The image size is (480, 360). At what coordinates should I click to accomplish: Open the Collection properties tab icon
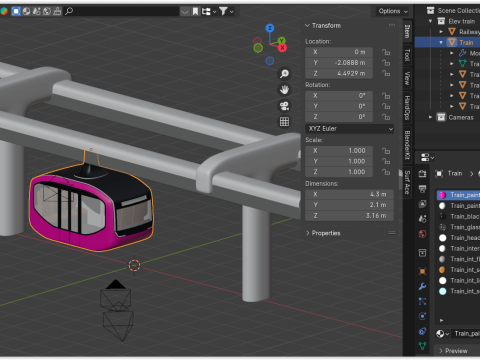click(x=422, y=253)
